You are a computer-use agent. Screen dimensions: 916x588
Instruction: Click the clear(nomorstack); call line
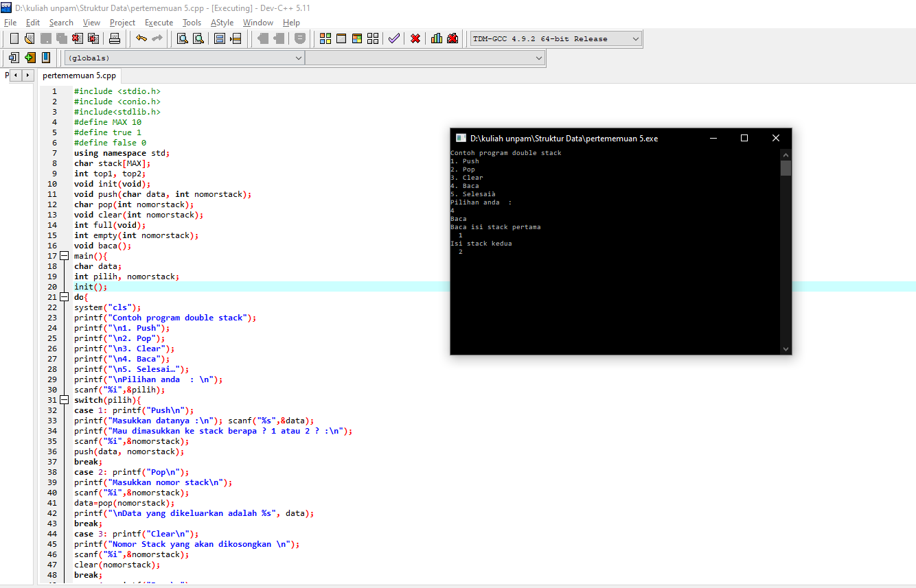coord(117,565)
